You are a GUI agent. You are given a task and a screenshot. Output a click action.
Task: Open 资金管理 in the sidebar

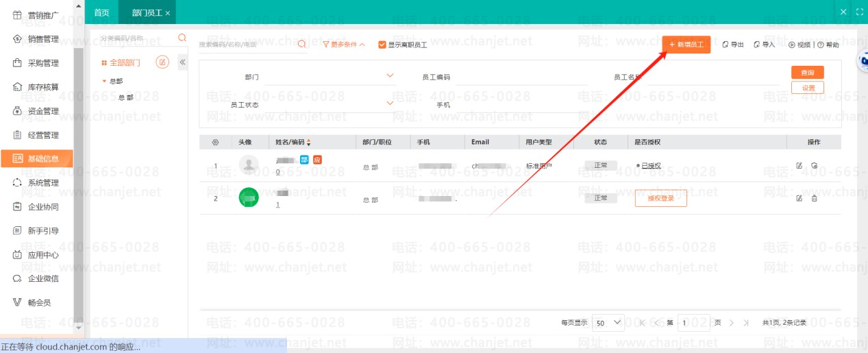[37, 111]
